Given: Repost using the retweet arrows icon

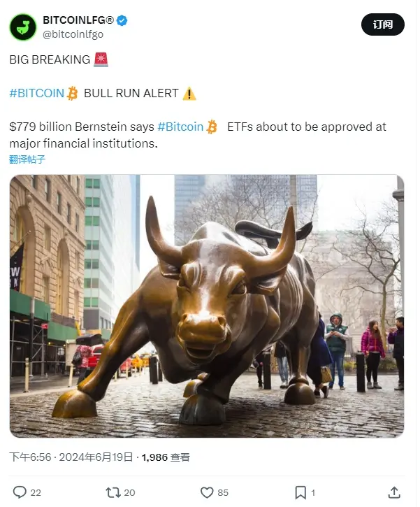Looking at the screenshot, I should click(x=113, y=492).
